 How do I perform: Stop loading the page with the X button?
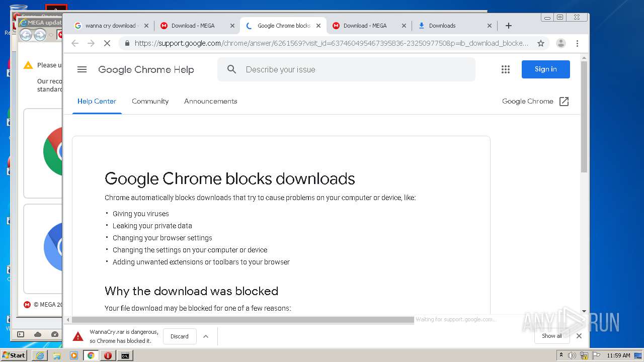point(107,43)
